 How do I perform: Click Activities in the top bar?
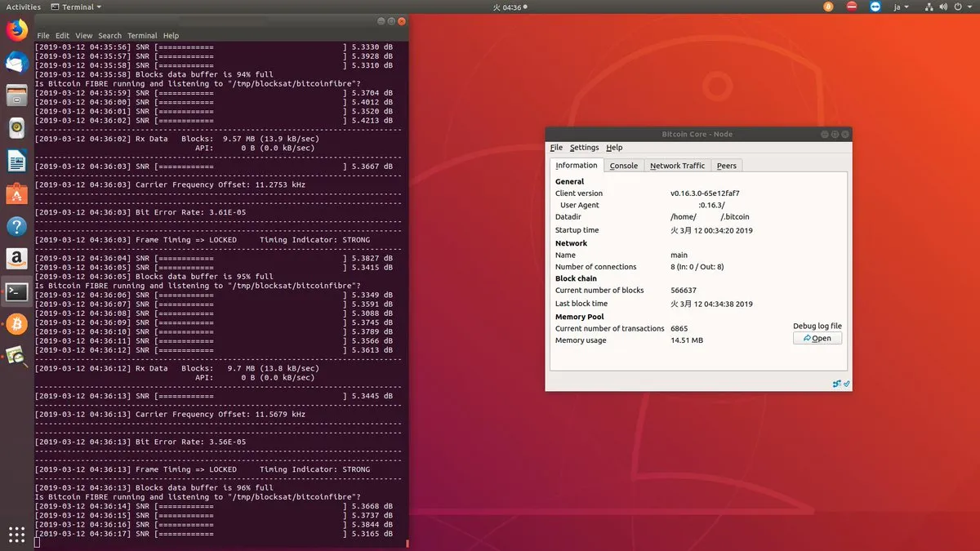(24, 7)
